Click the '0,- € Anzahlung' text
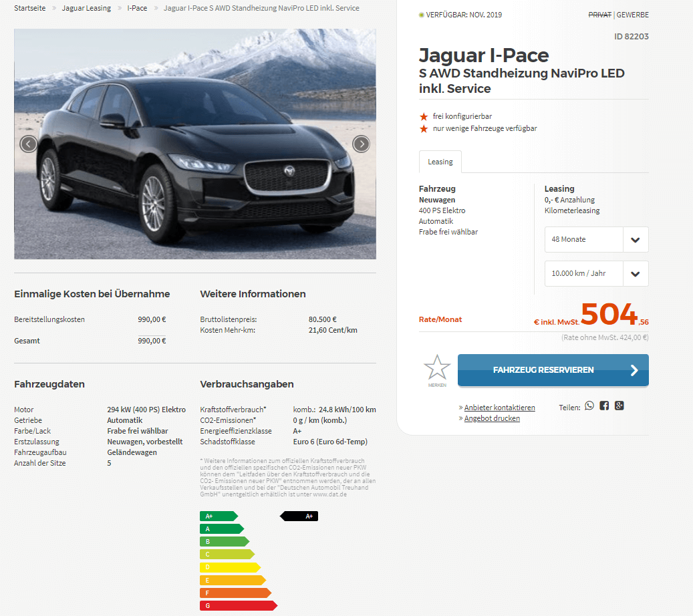The image size is (693, 616). point(569,200)
